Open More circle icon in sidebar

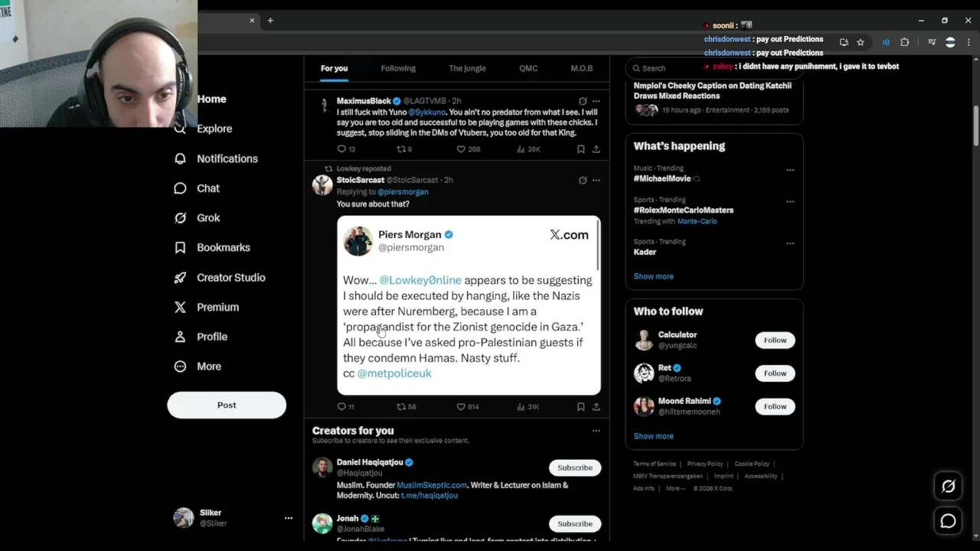[x=180, y=367]
